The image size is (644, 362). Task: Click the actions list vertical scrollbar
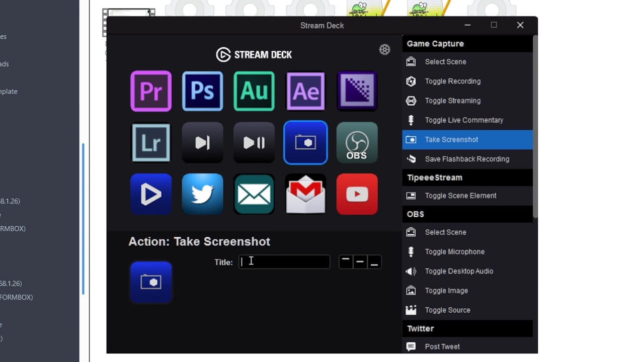coord(535,126)
